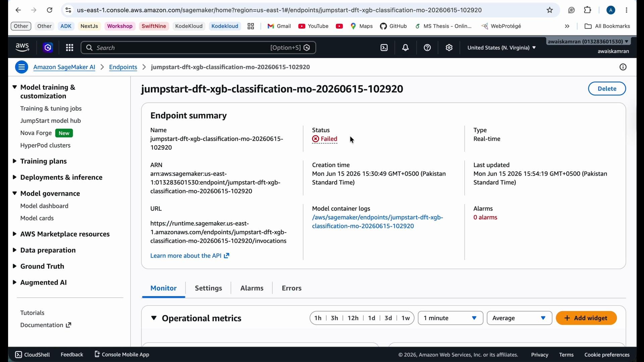Expand Augmented AI section
Viewport: 644px width, 362px height.
click(15, 283)
